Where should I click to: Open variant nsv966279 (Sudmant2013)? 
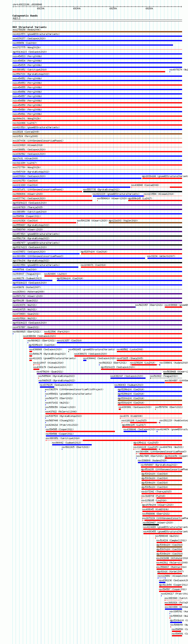click(x=27, y=279)
